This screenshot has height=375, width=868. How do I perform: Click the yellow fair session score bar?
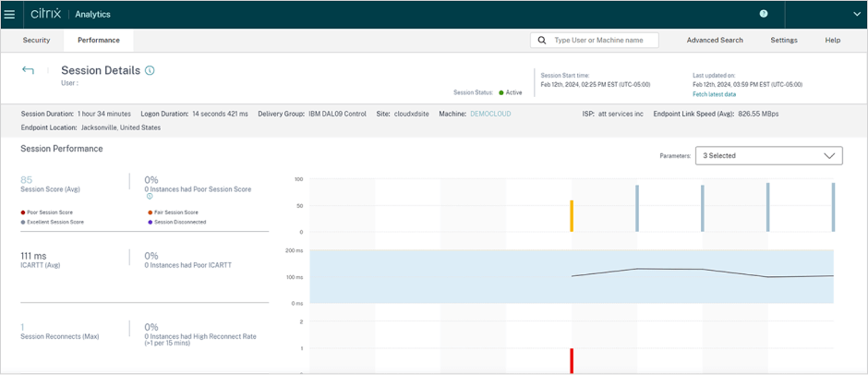pos(572,215)
